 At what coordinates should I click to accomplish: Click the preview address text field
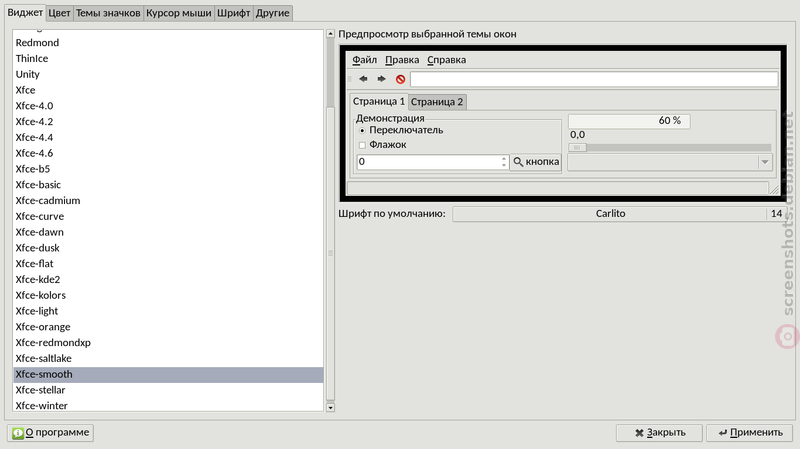click(594, 79)
